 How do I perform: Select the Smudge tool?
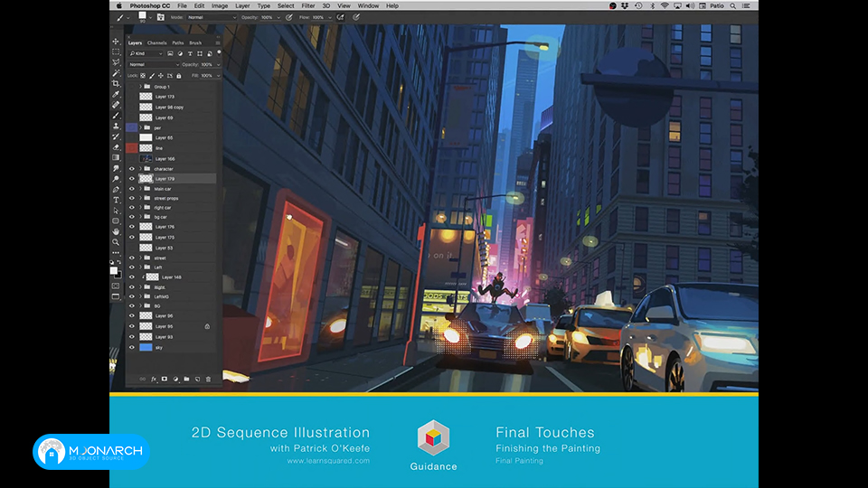pos(116,168)
